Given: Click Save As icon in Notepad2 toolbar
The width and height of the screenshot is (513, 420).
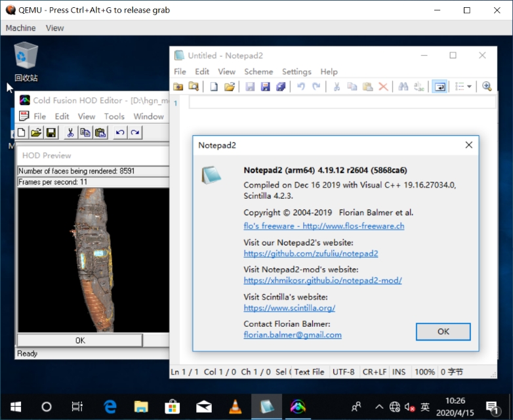Looking at the screenshot, I should point(265,87).
